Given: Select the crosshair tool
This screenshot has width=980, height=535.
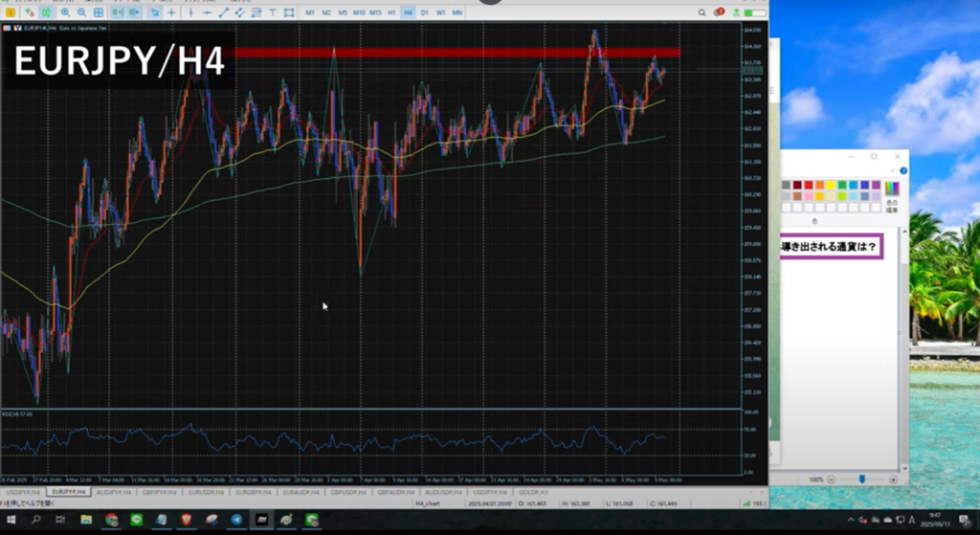Looking at the screenshot, I should coord(171,12).
